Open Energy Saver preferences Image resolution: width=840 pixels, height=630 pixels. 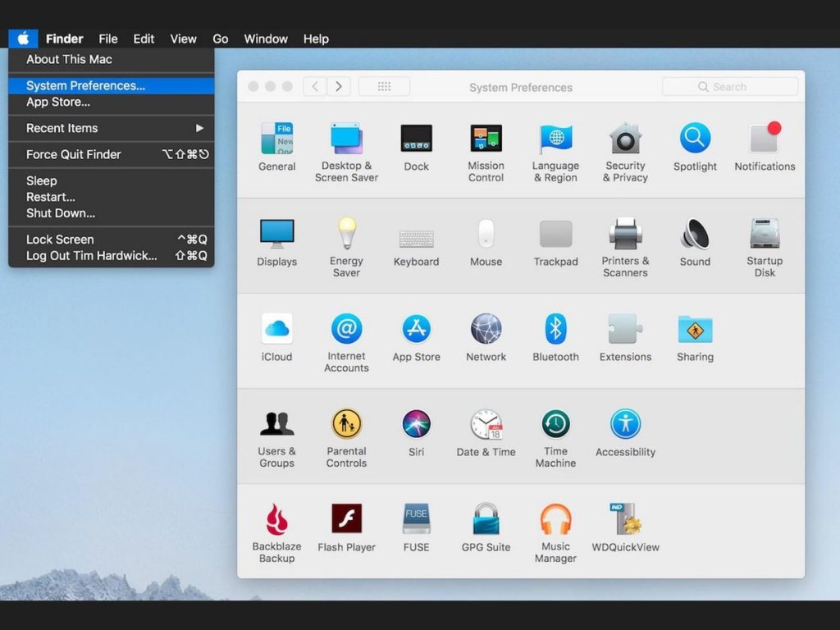[347, 234]
